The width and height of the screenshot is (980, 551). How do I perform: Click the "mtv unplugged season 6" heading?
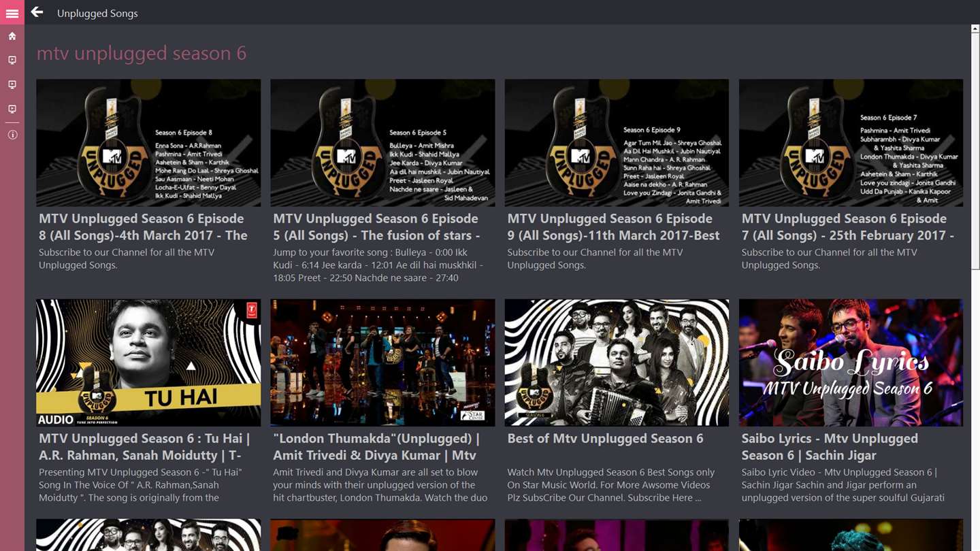pos(142,53)
